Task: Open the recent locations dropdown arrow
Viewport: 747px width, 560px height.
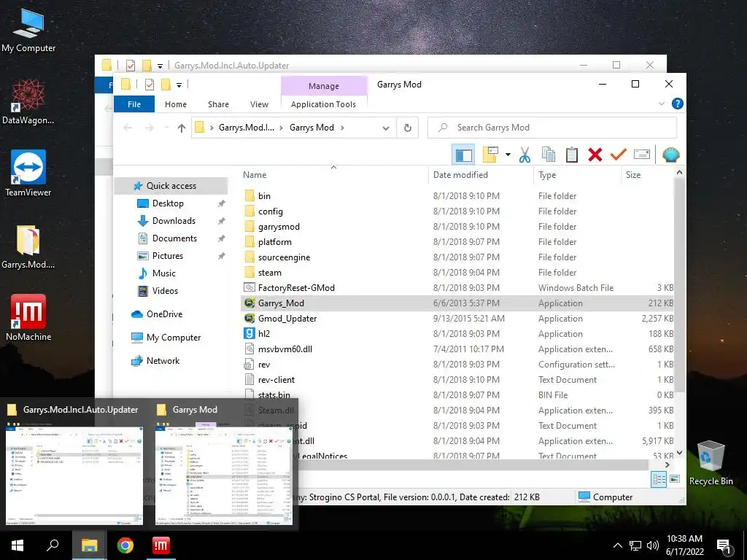Action: [x=166, y=128]
